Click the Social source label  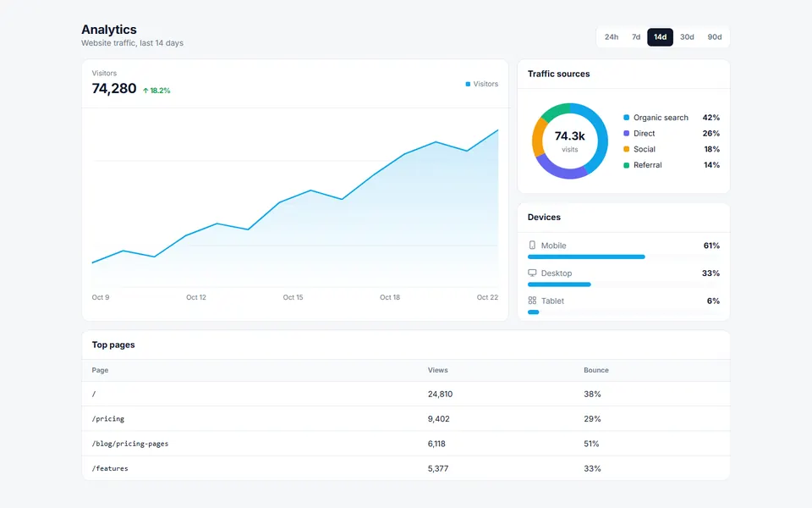(645, 149)
